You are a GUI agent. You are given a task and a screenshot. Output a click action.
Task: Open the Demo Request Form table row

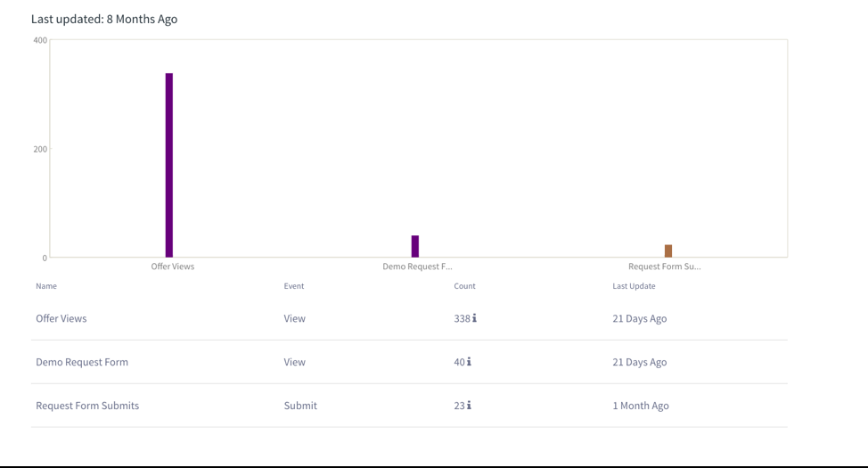tap(82, 362)
